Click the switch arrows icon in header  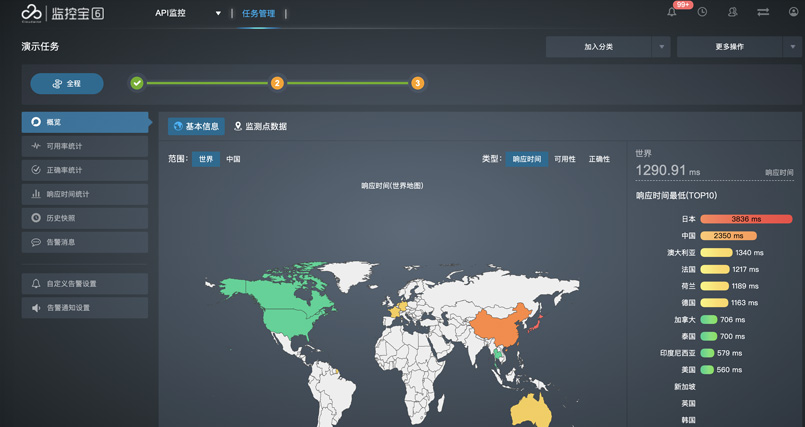click(x=763, y=12)
